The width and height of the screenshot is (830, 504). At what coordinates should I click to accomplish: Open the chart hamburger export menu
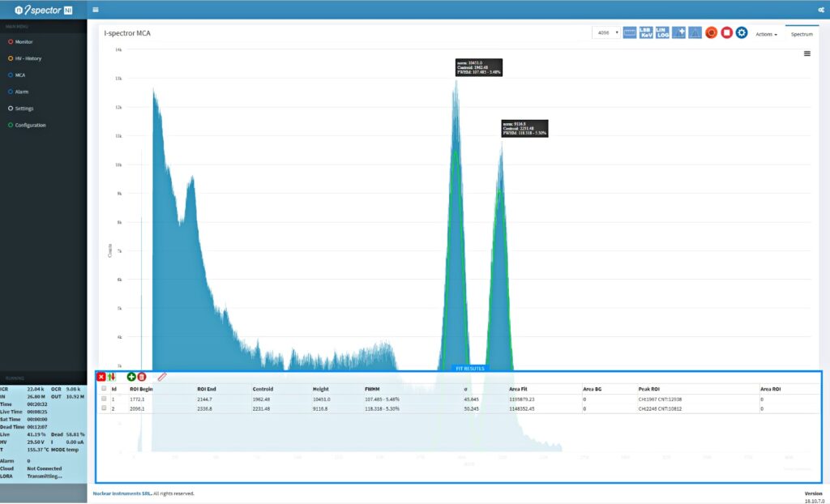(807, 53)
